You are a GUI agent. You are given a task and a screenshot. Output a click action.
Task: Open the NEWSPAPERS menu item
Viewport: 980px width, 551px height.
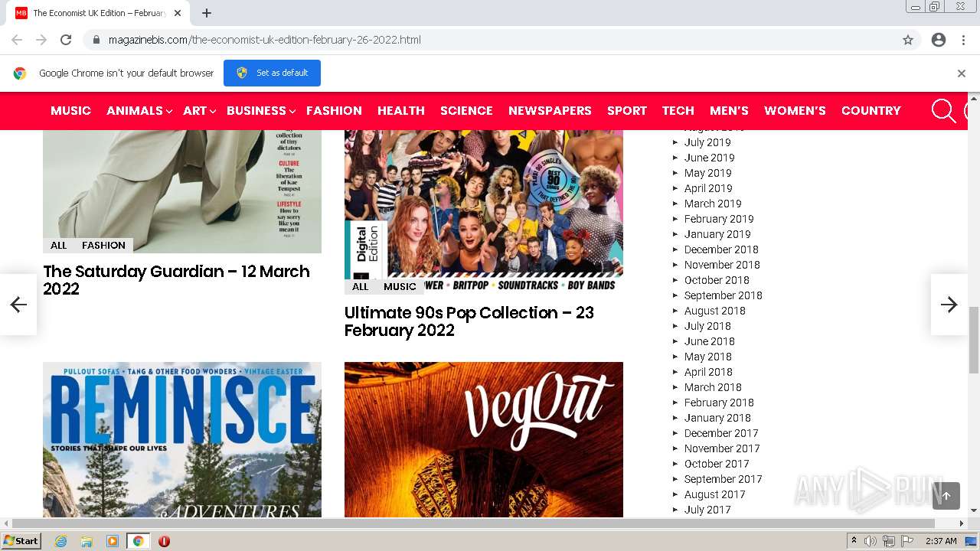point(550,111)
